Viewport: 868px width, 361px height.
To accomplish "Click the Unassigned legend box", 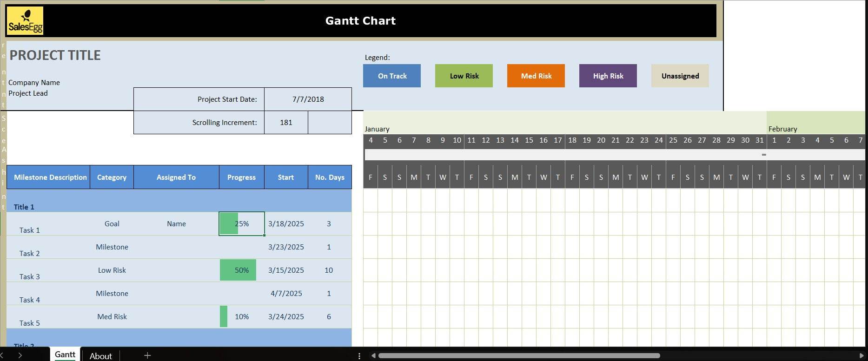I will 680,76.
